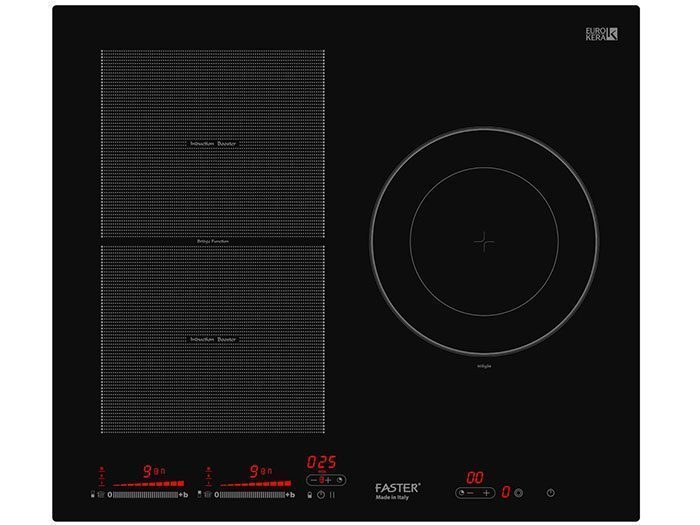Increase the center timer with the plus button
Viewport: 700px width, 525px height.
pyautogui.click(x=327, y=480)
